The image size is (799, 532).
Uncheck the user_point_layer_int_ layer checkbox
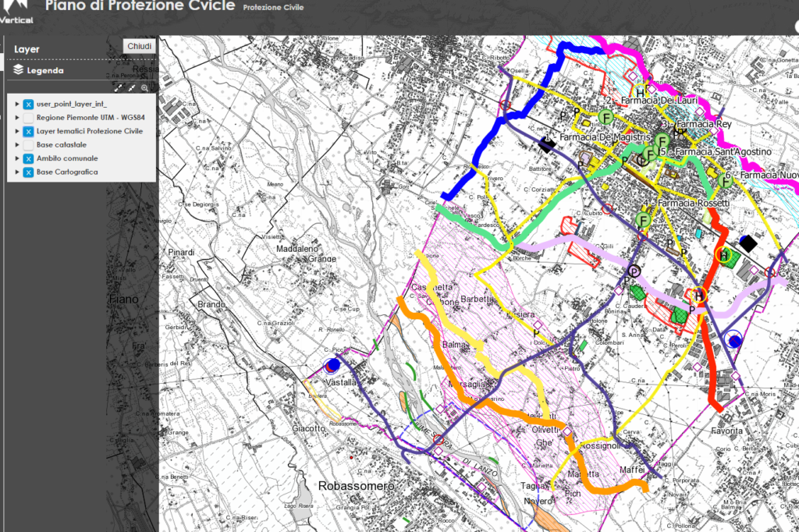pyautogui.click(x=28, y=104)
